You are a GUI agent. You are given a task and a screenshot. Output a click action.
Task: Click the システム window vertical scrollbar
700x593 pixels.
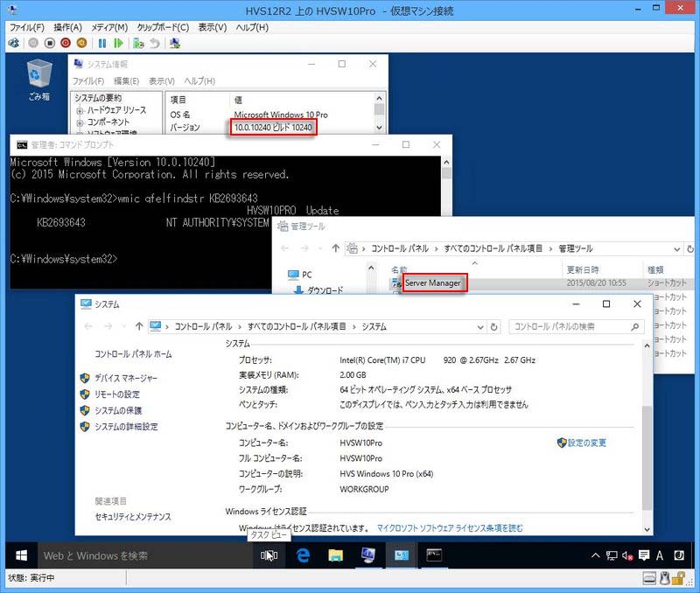647,457
